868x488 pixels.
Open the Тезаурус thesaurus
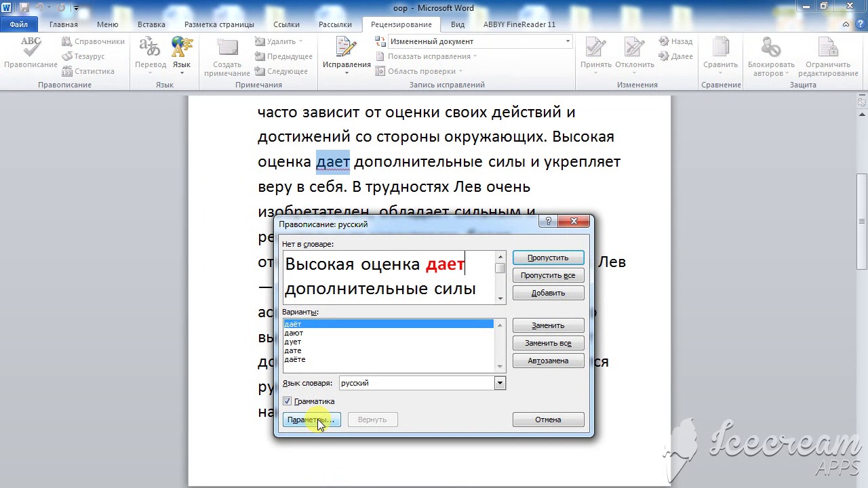[x=83, y=56]
